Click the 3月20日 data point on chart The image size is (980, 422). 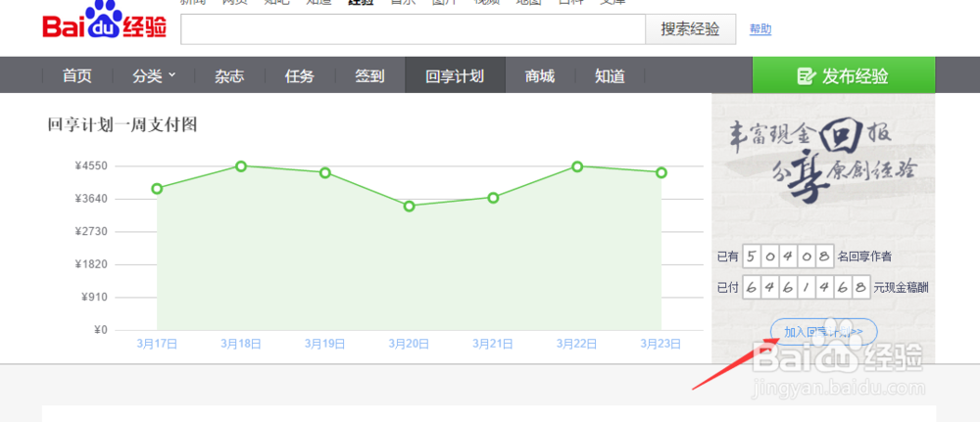(x=410, y=206)
